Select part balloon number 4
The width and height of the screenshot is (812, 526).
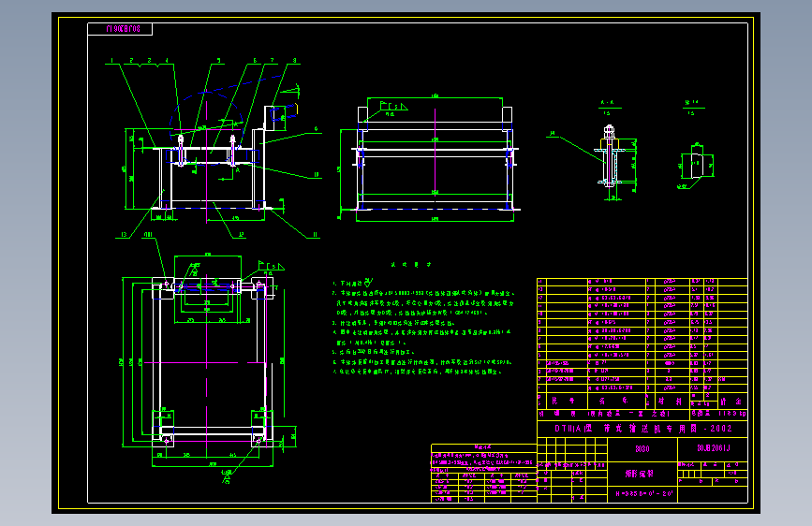(167, 61)
